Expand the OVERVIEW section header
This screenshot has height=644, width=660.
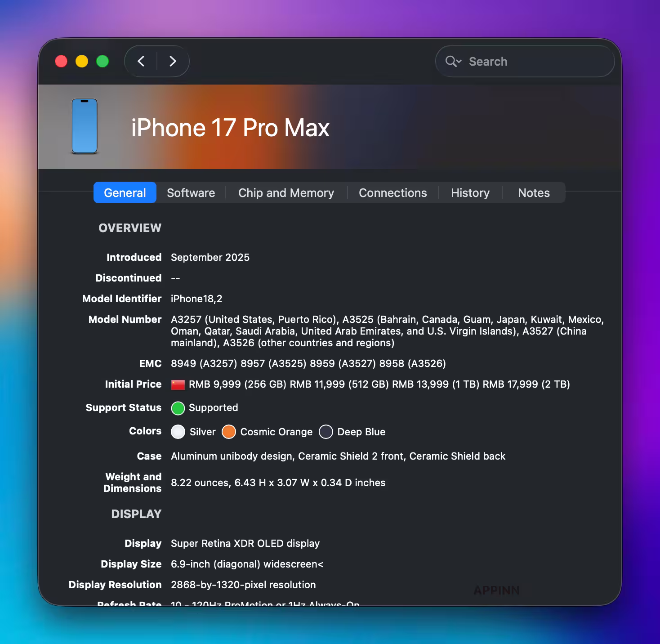(x=129, y=228)
